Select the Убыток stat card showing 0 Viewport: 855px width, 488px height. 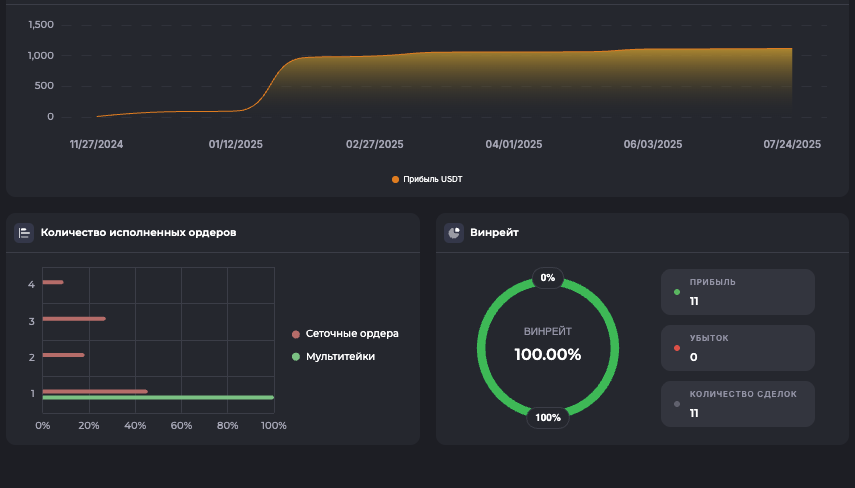coord(738,348)
